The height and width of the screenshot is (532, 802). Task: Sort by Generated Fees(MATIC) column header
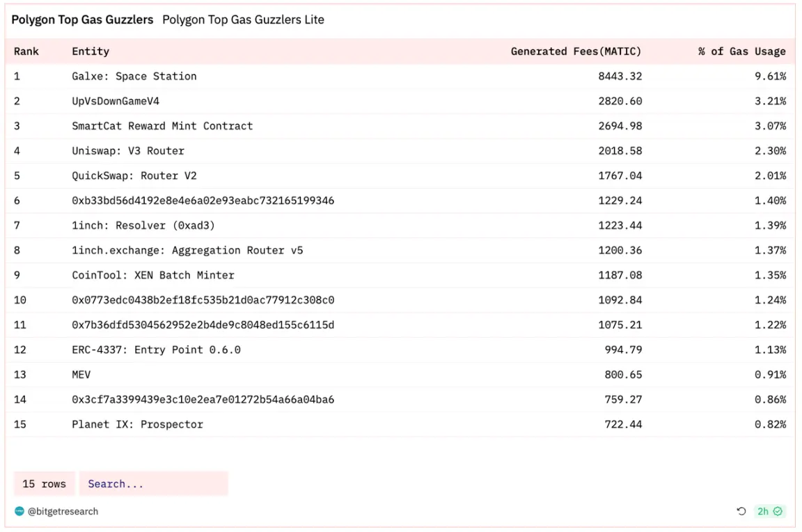click(576, 52)
